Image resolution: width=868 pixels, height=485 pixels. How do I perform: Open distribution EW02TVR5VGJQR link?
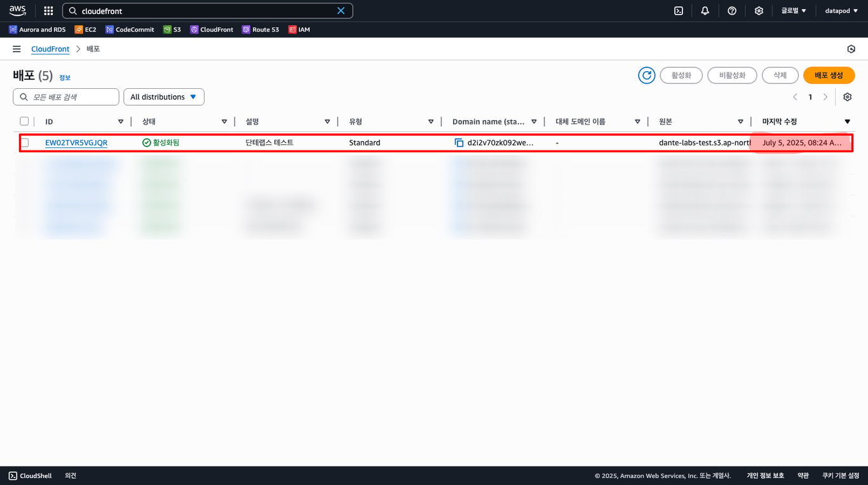pos(76,143)
